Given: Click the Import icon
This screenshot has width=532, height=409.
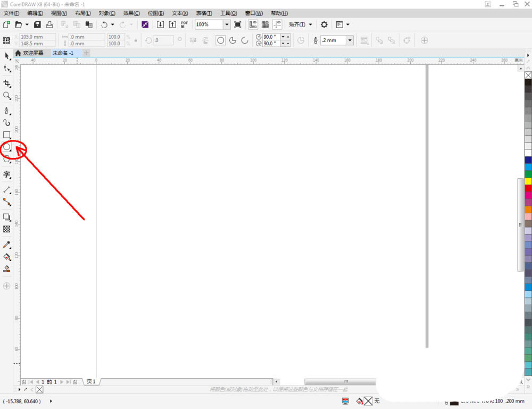Looking at the screenshot, I should 160,24.
